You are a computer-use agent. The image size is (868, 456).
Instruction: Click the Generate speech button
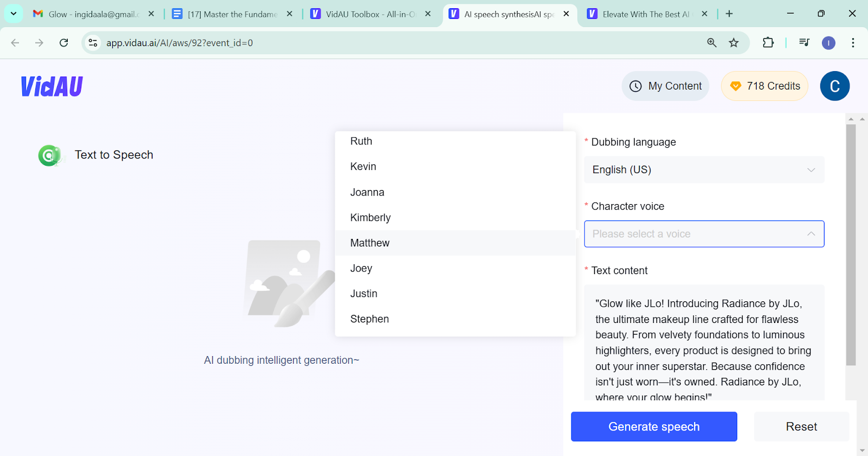[x=654, y=427]
